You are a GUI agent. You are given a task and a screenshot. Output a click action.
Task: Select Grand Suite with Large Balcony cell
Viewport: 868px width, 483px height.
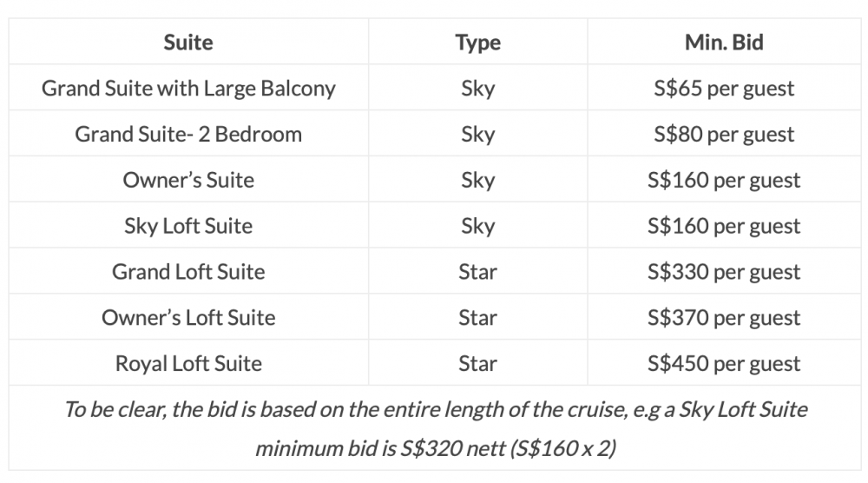(x=188, y=88)
